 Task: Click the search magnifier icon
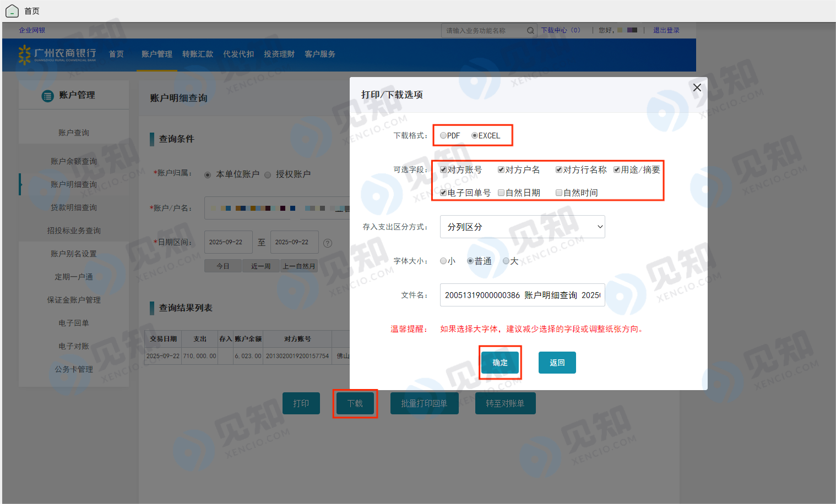click(530, 31)
